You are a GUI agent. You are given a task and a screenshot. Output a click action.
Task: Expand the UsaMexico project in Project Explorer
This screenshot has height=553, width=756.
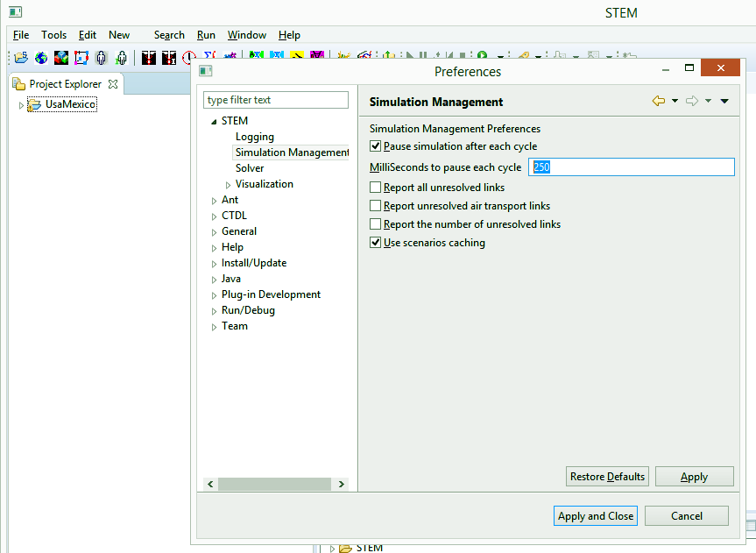[x=21, y=104]
